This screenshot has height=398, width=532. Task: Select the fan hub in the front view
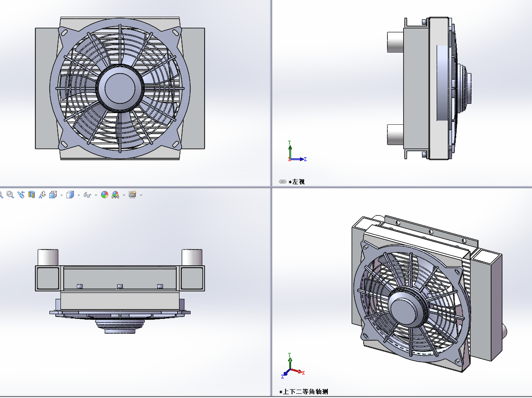pos(120,88)
